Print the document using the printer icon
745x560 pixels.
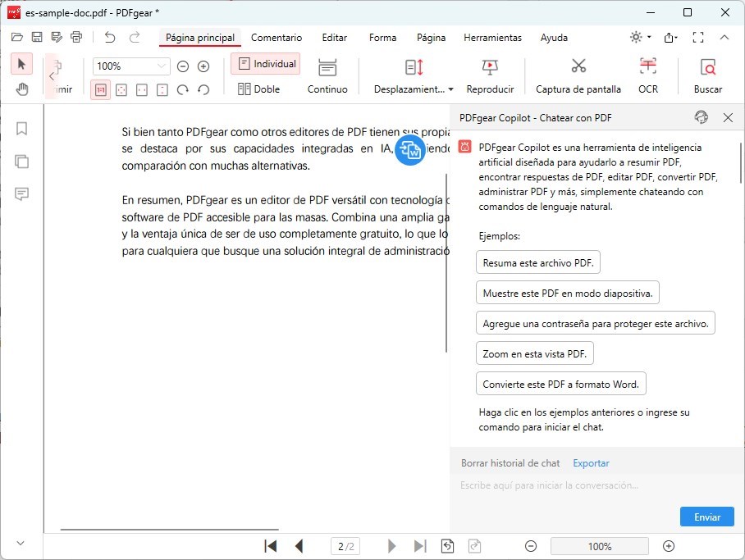[76, 37]
